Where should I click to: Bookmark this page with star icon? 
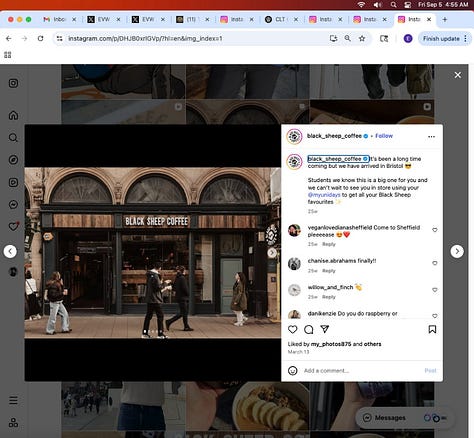coord(362,39)
